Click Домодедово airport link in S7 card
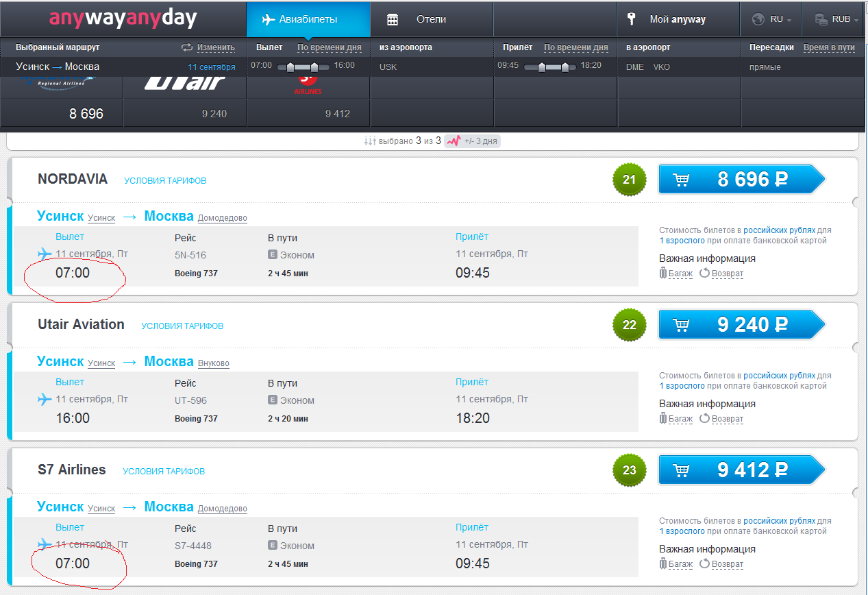The width and height of the screenshot is (868, 595). (223, 509)
